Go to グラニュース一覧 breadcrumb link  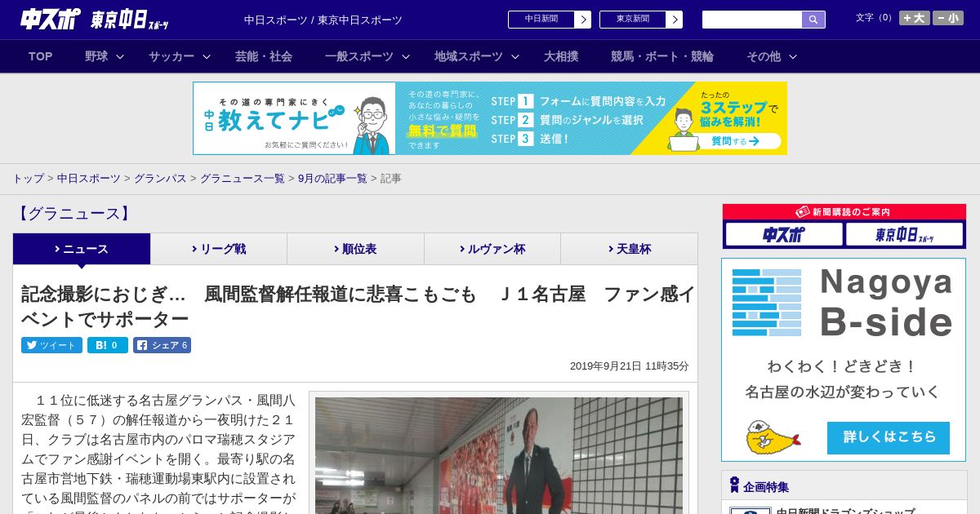pyautogui.click(x=243, y=178)
